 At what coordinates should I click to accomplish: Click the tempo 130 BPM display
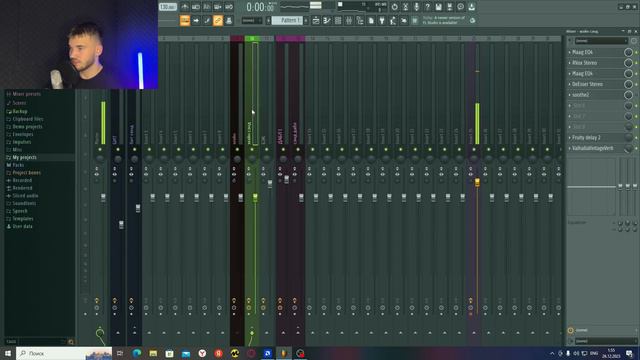pyautogui.click(x=167, y=7)
